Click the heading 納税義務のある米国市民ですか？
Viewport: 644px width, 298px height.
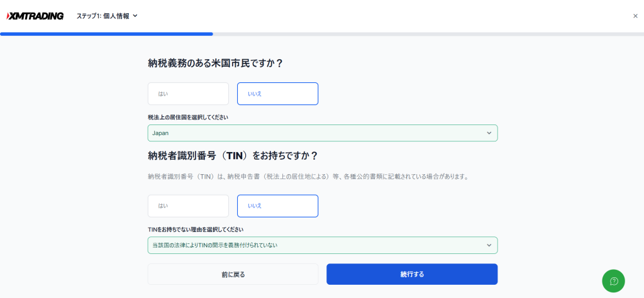[216, 63]
